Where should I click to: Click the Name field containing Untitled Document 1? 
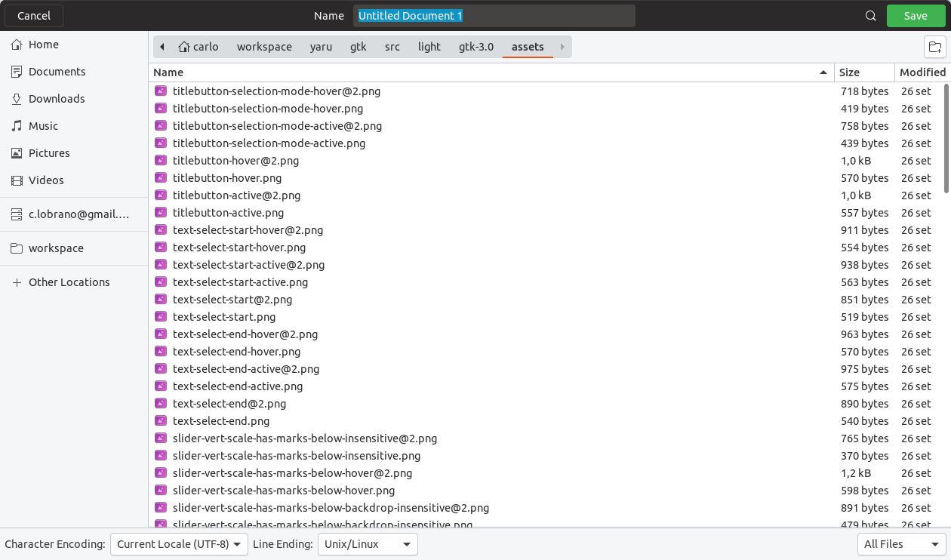(494, 16)
